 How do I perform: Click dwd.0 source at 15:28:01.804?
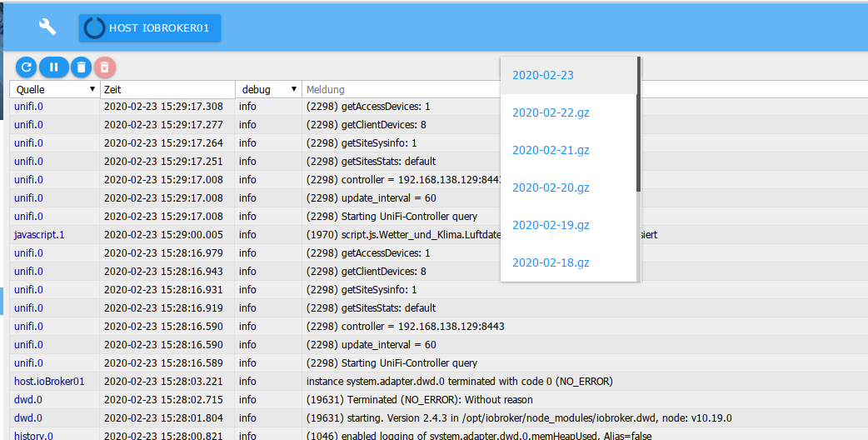pyautogui.click(x=28, y=417)
